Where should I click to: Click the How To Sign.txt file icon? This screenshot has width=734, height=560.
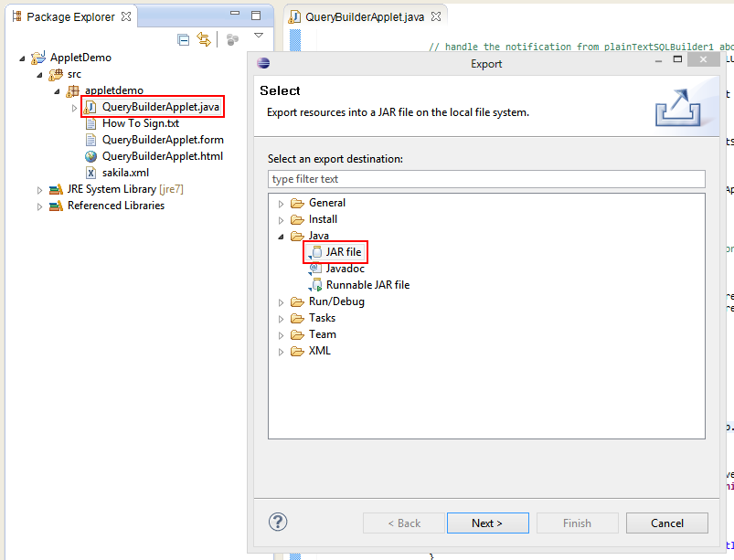tap(90, 123)
